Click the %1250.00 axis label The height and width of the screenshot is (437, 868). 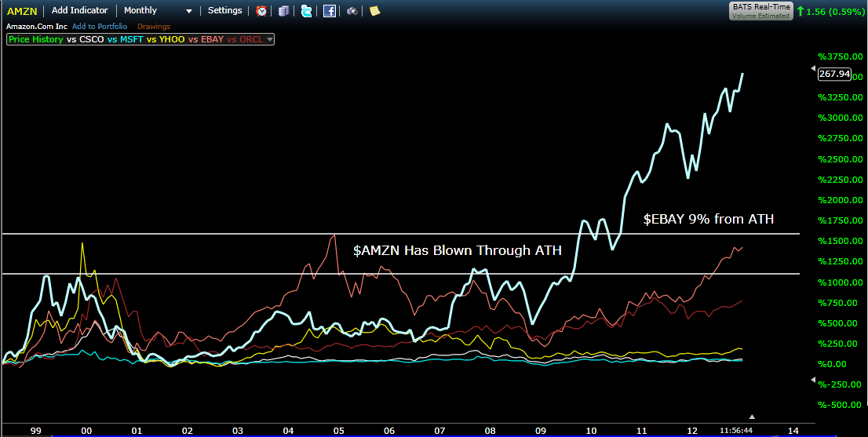pyautogui.click(x=840, y=261)
